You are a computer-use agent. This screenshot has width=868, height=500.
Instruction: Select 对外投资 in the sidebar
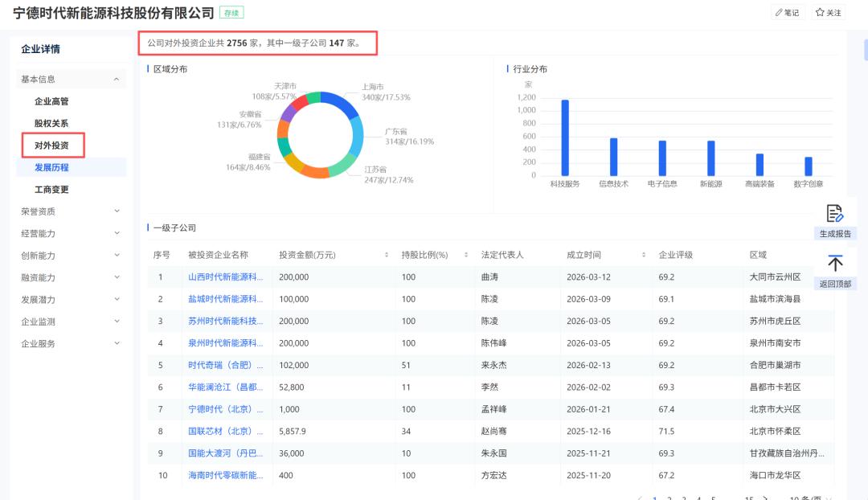pos(51,145)
